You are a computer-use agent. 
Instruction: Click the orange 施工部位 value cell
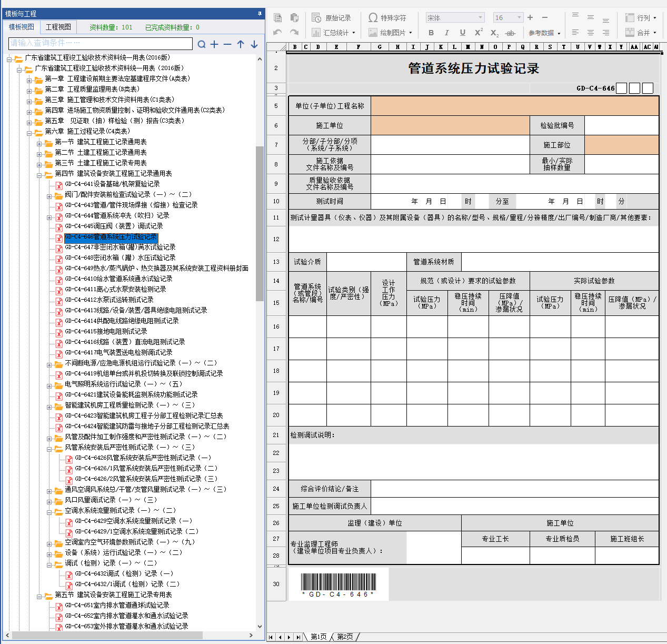(621, 145)
